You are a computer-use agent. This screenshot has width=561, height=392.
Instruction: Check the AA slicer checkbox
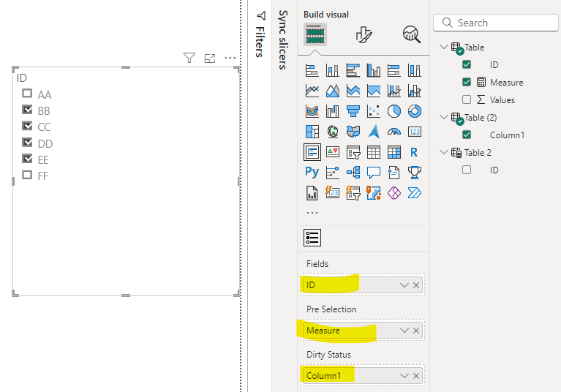(27, 94)
